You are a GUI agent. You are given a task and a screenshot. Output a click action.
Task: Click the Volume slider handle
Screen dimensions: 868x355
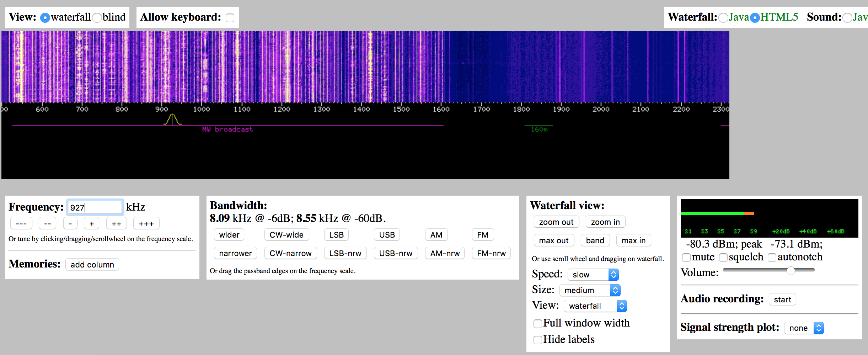click(x=791, y=271)
